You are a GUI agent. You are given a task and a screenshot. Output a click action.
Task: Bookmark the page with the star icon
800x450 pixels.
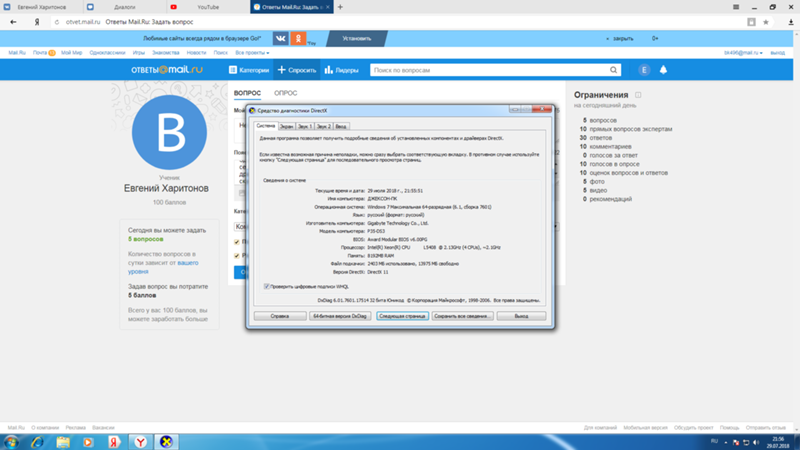coord(765,22)
